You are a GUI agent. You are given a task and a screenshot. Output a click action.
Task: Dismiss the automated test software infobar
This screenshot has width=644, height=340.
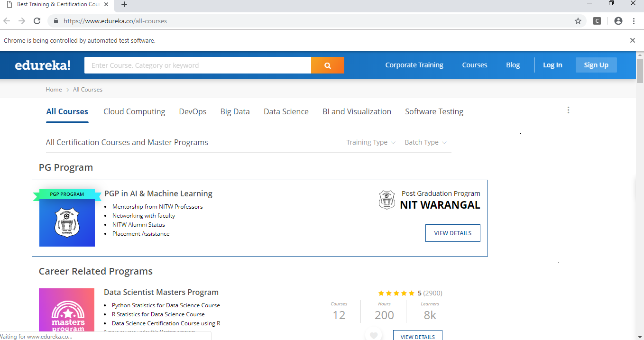click(x=632, y=40)
